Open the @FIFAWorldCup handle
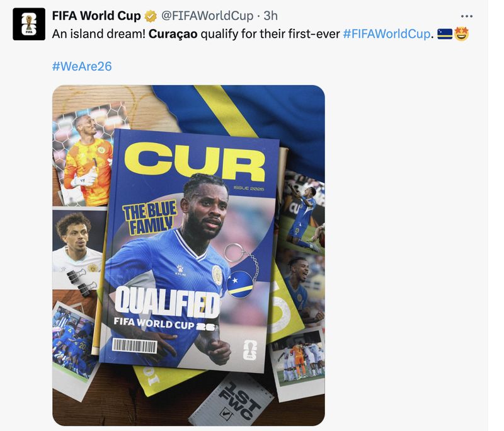Screen dimensions: 504x431 tap(207, 16)
